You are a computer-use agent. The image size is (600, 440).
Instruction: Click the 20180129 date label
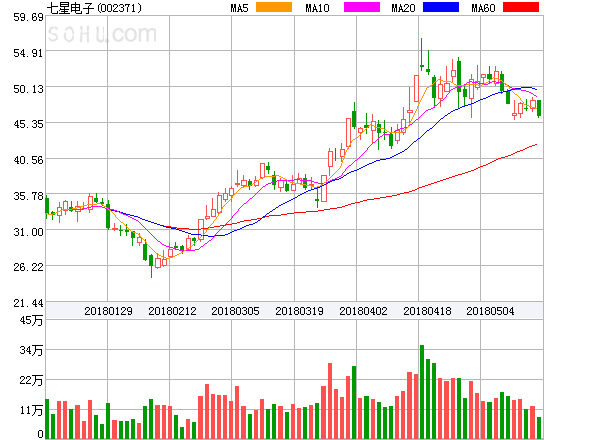[x=108, y=311]
